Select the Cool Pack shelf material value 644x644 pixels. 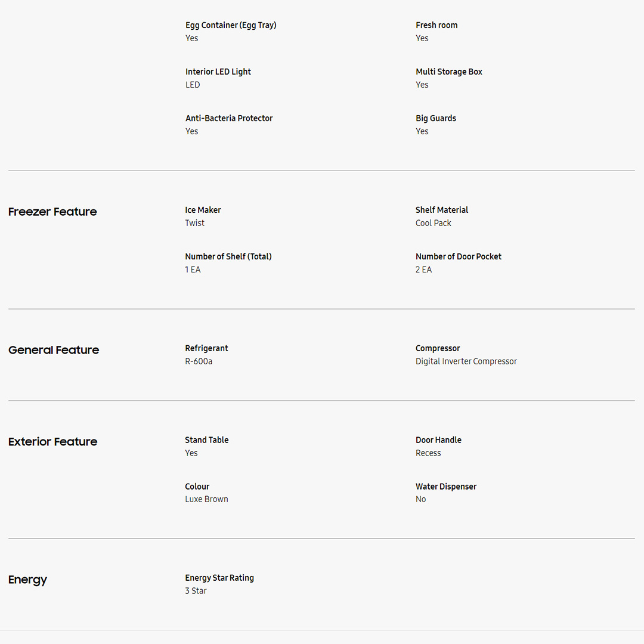pyautogui.click(x=434, y=223)
